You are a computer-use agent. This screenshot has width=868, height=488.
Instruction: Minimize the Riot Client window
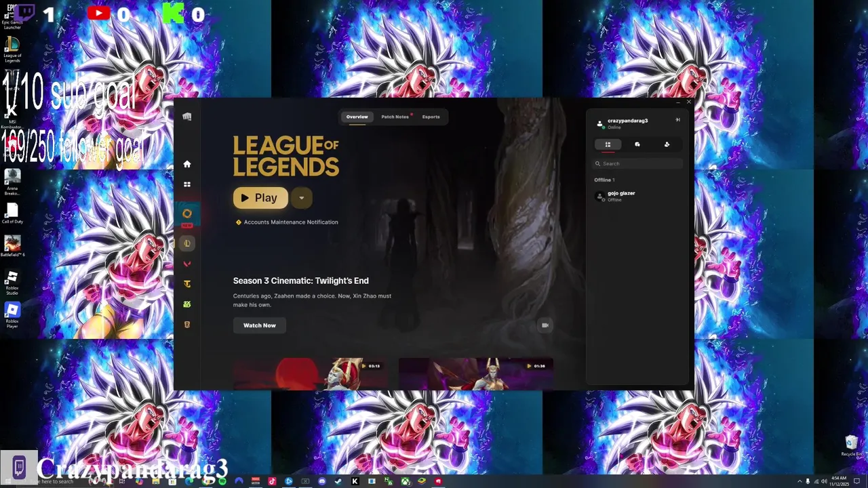coord(677,102)
